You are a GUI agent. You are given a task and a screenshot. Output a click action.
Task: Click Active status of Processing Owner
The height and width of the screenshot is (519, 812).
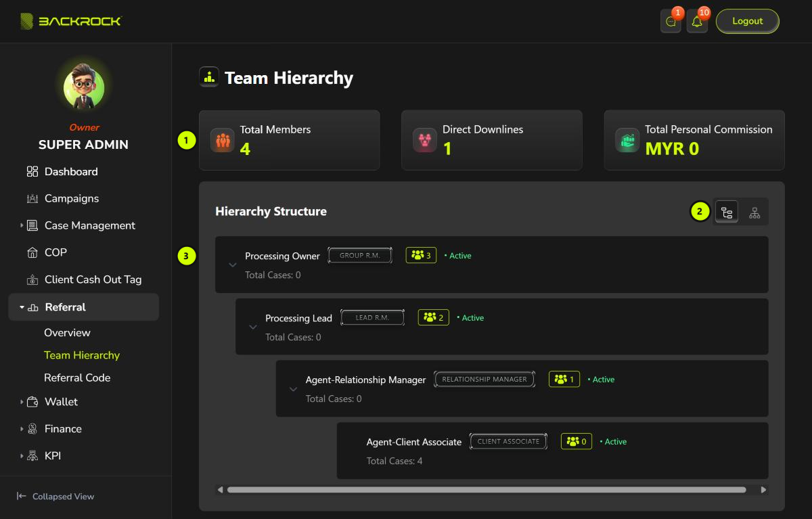459,256
